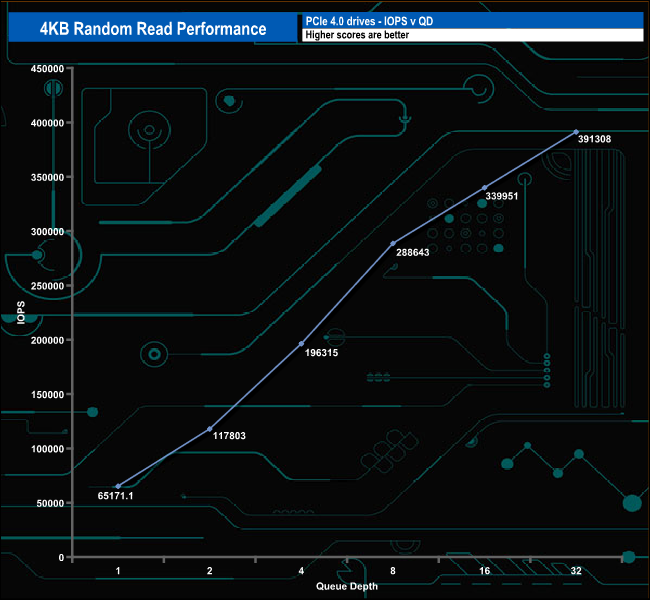
Task: Click queue depth 1 on x-axis
Action: 118,571
